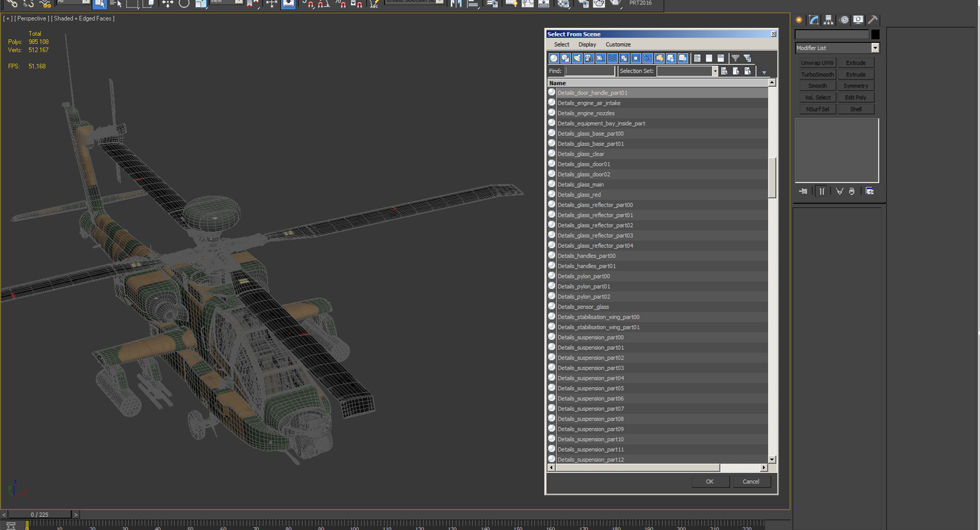Click the TurboSmooth modifier button
The image size is (980, 530).
coord(818,74)
